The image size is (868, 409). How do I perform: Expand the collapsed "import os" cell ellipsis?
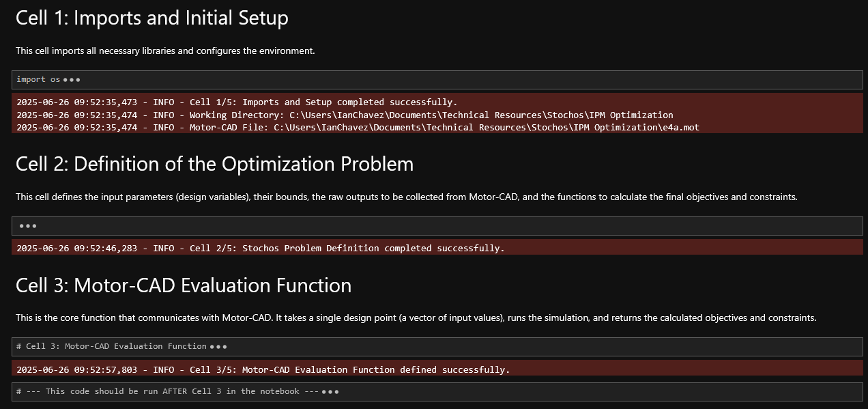pos(72,80)
